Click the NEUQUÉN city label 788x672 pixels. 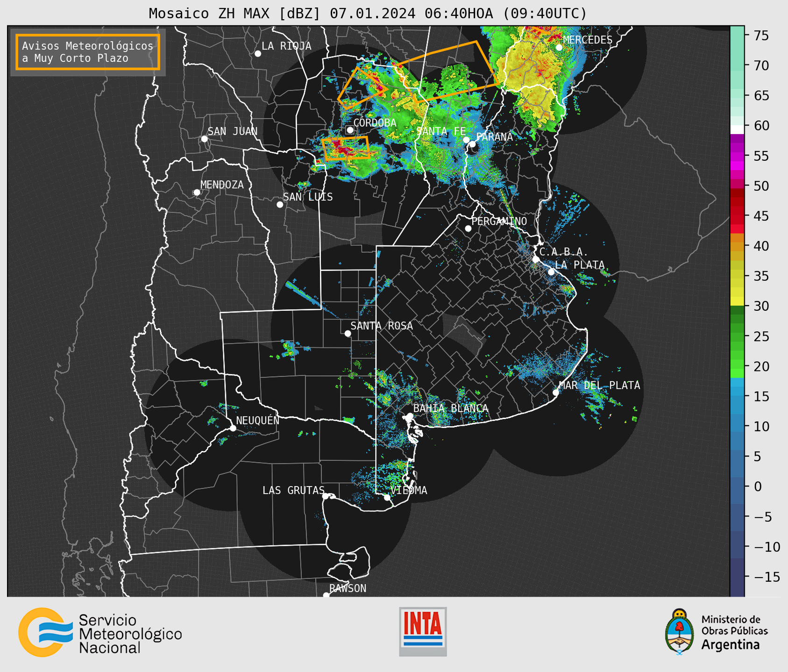point(258,420)
